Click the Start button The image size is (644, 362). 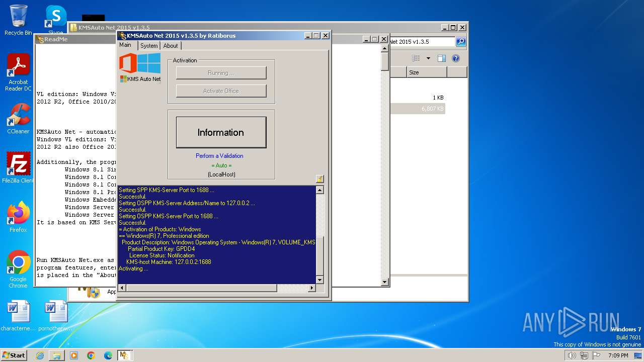pyautogui.click(x=14, y=355)
